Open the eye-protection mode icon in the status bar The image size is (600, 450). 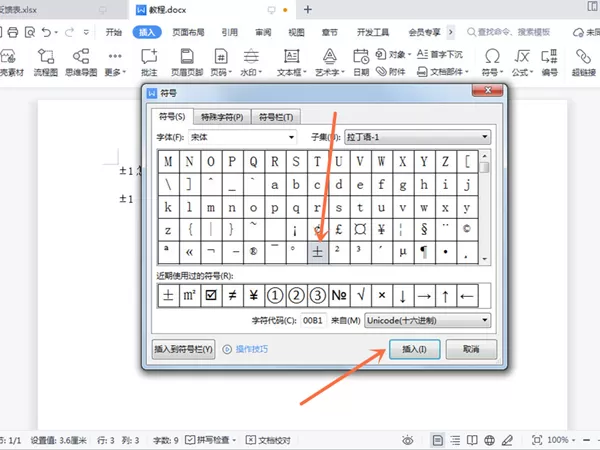(408, 440)
